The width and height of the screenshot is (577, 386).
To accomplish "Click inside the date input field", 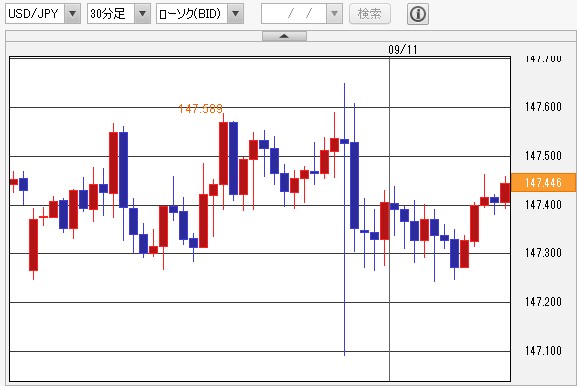I will (294, 14).
